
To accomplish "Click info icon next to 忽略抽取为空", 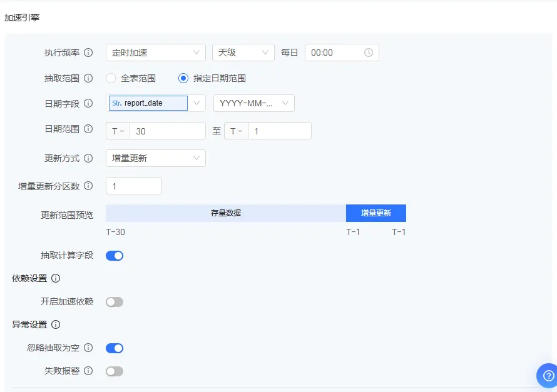I will 88,348.
